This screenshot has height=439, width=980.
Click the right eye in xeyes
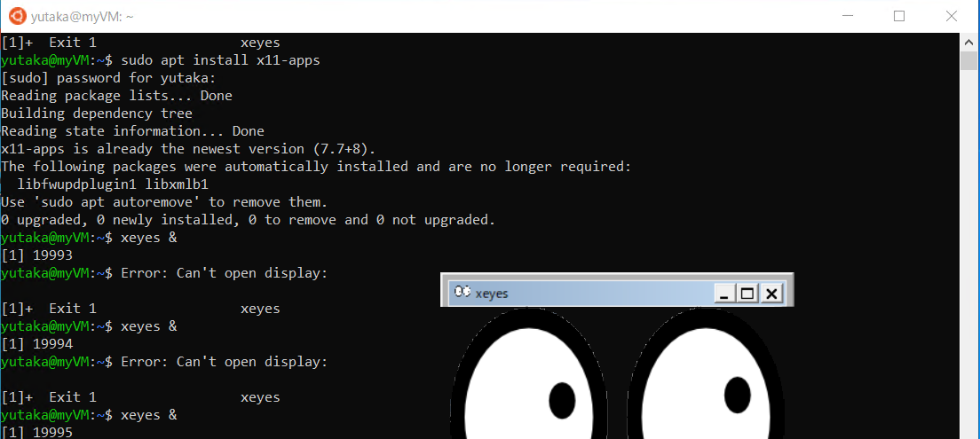point(705,373)
